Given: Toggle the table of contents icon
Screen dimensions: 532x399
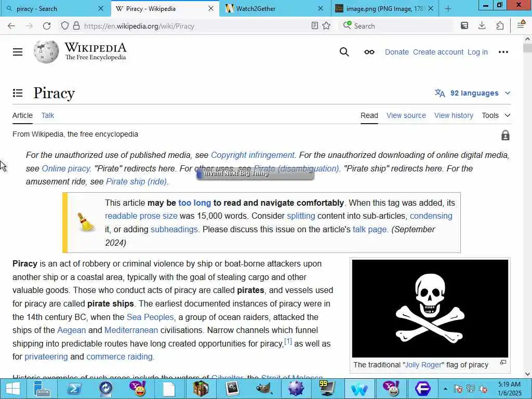Looking at the screenshot, I should click(18, 93).
